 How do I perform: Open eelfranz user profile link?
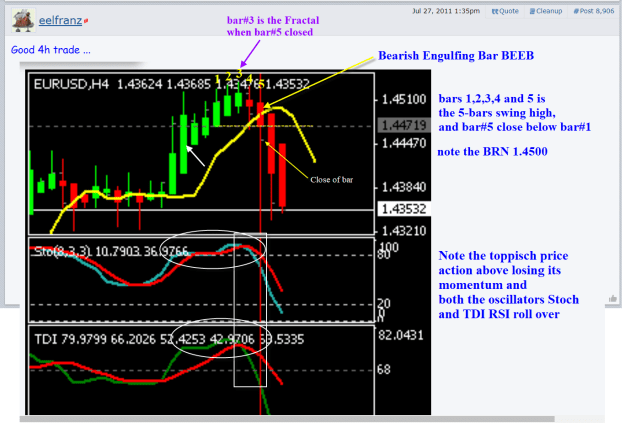pyautogui.click(x=60, y=20)
